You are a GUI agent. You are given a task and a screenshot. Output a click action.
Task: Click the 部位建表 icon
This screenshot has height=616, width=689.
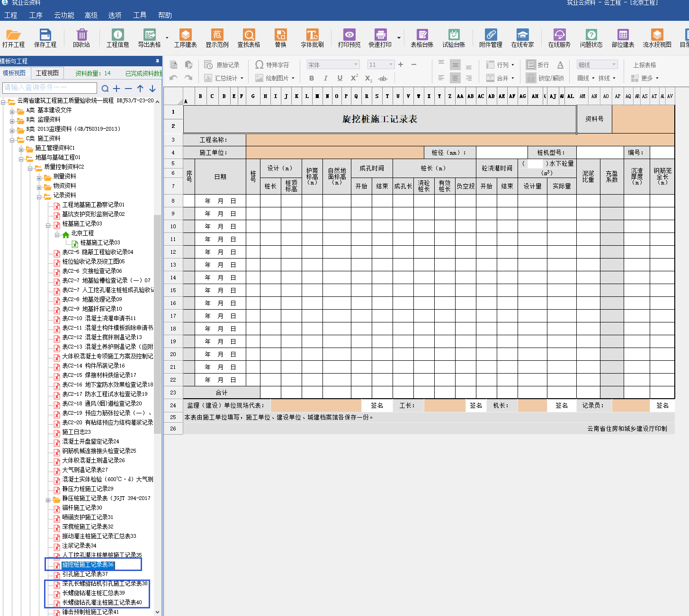[623, 38]
